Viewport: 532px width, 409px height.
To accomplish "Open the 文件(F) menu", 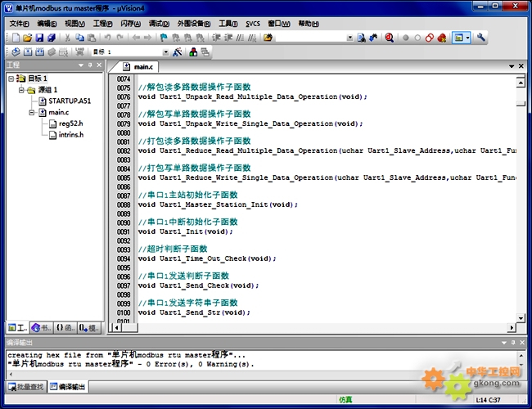I will click(x=20, y=24).
